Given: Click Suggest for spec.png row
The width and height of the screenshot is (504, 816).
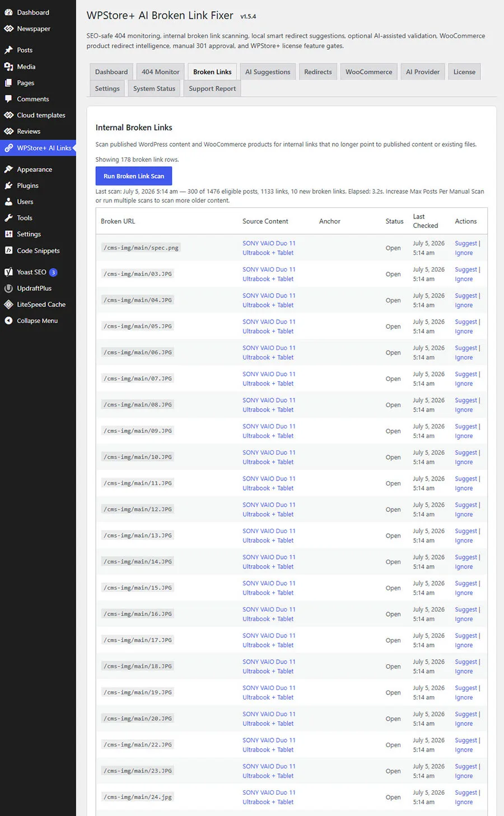Looking at the screenshot, I should [466, 243].
